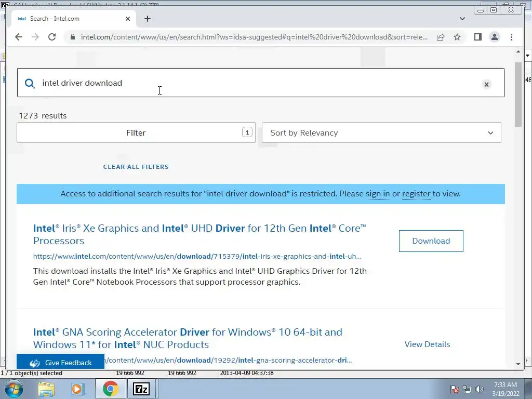Open a new browser tab
Screen dimensions: 532x399
pyautogui.click(x=147, y=19)
